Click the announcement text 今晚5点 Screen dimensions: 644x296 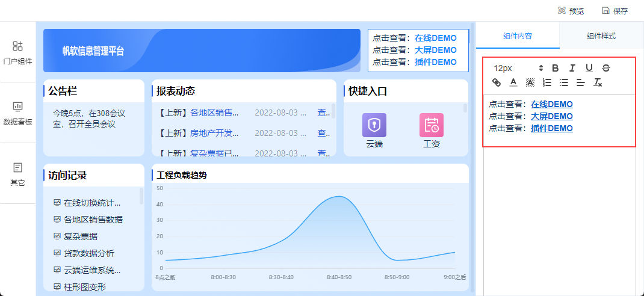pos(89,119)
